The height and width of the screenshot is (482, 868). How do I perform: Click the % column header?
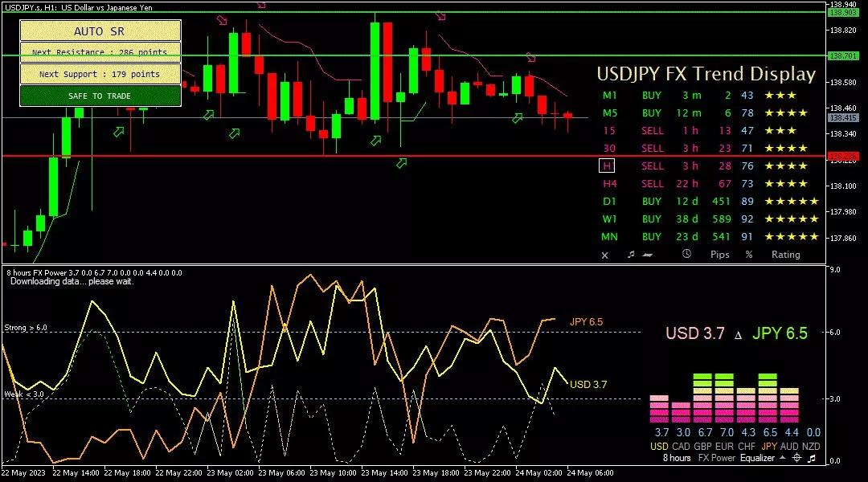[x=749, y=255]
